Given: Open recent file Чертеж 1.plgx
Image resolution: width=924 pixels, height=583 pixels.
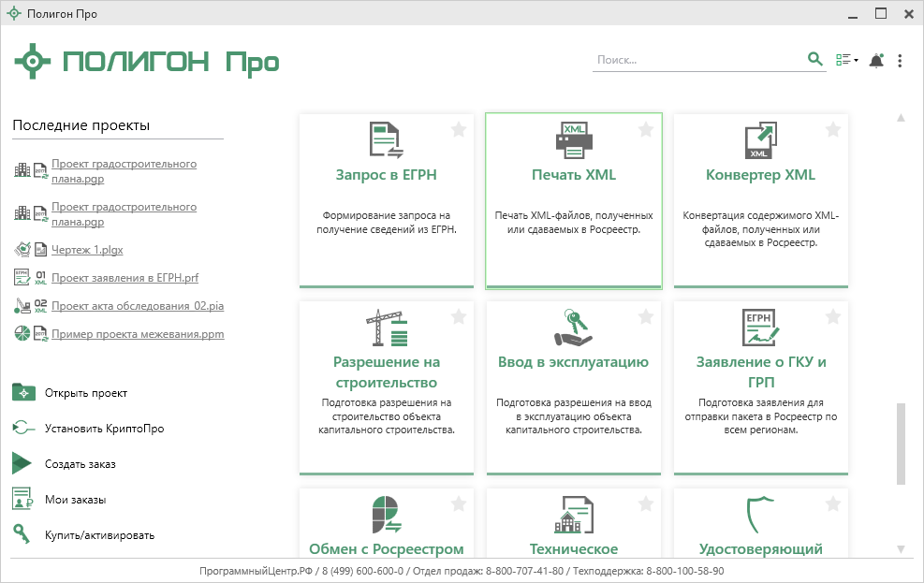Looking at the screenshot, I should 87,250.
